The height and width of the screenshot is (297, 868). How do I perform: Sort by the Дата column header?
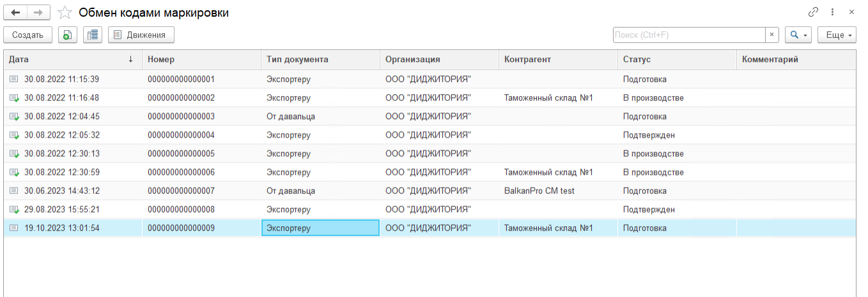pos(70,60)
